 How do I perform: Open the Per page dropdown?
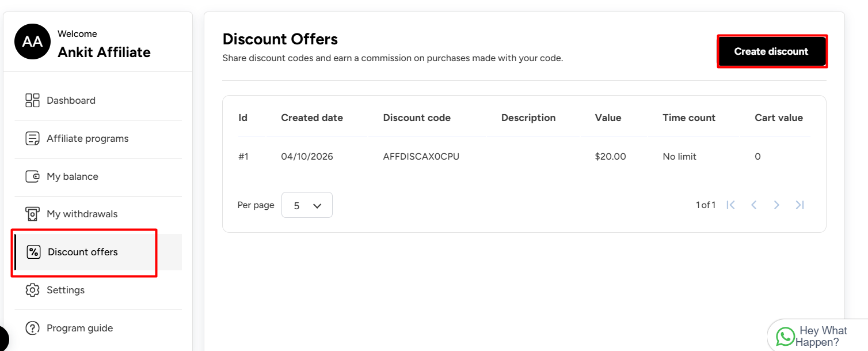tap(307, 205)
